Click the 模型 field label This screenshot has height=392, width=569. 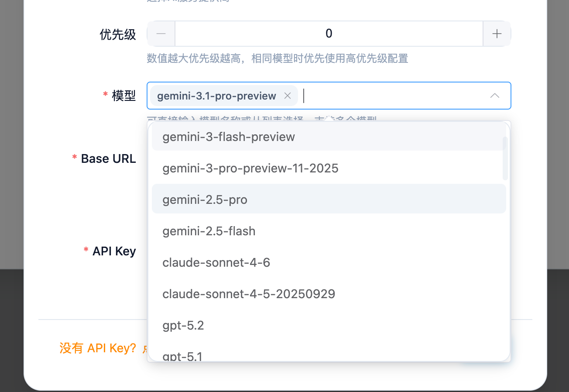click(124, 96)
